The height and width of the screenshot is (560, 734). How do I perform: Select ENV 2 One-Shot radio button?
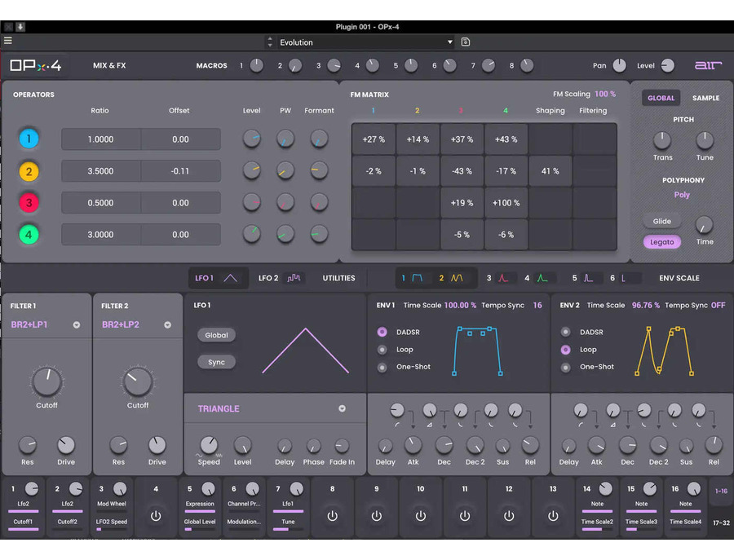tap(565, 368)
